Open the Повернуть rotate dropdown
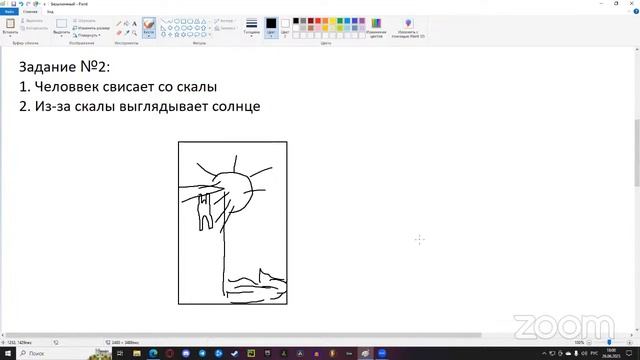 click(87, 35)
